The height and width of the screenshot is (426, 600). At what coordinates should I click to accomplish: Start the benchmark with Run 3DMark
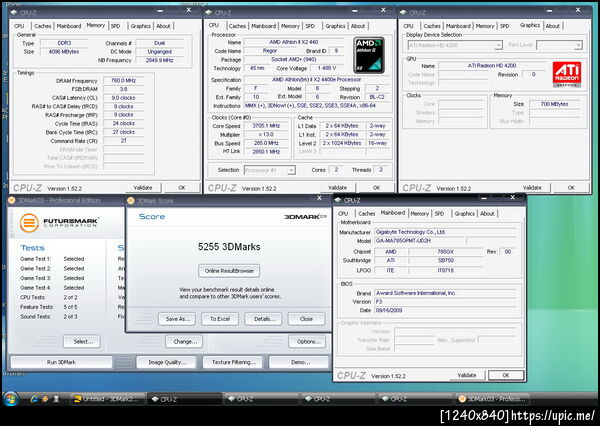[61, 362]
